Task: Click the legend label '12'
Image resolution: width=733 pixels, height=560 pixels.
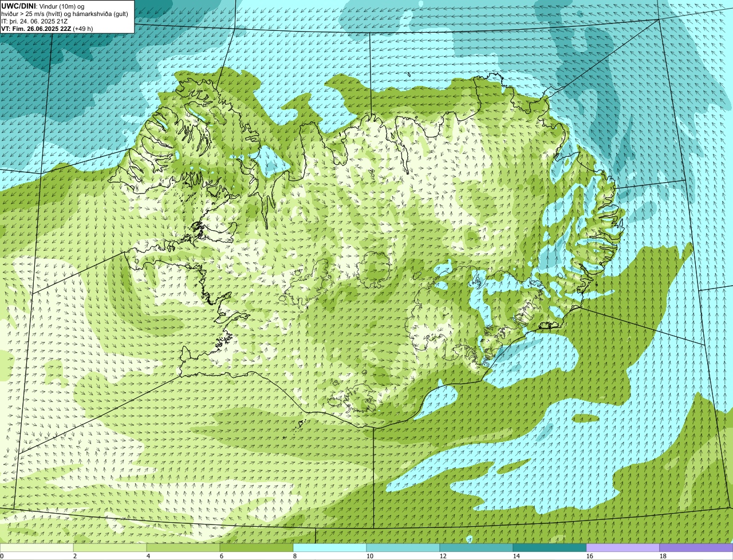Action: tap(443, 556)
